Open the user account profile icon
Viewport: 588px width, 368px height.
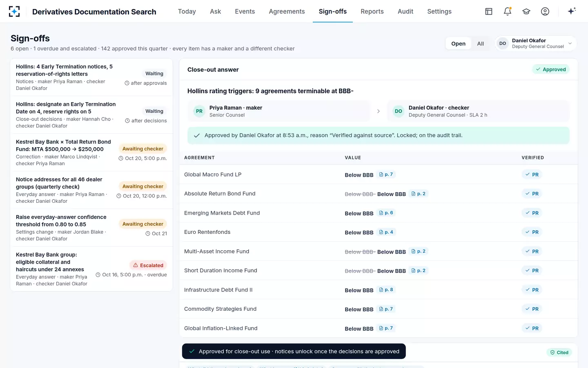(545, 11)
